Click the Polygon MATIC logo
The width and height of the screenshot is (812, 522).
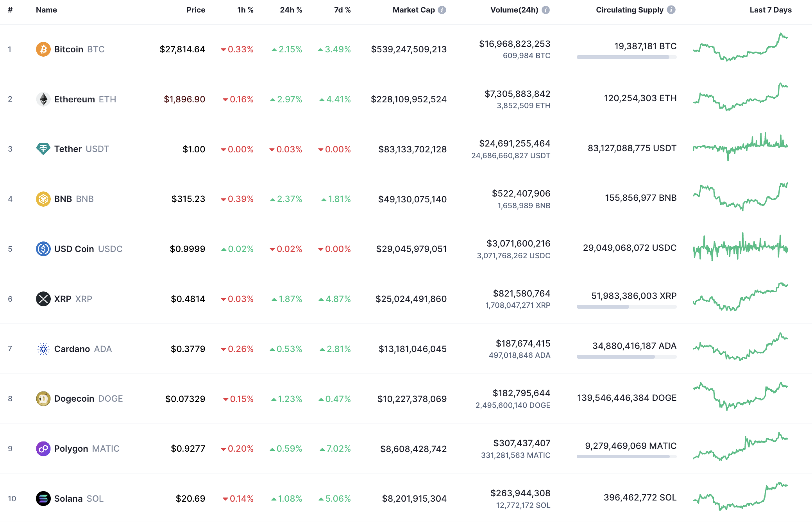[x=44, y=449]
